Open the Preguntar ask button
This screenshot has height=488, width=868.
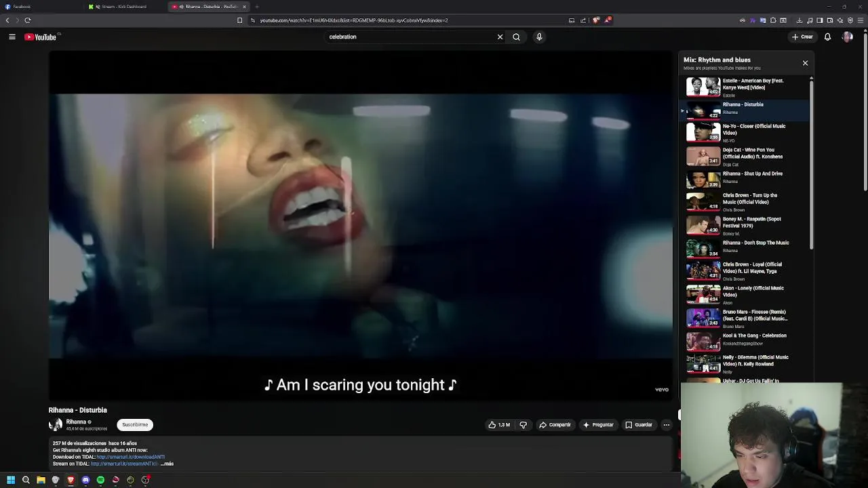point(598,425)
